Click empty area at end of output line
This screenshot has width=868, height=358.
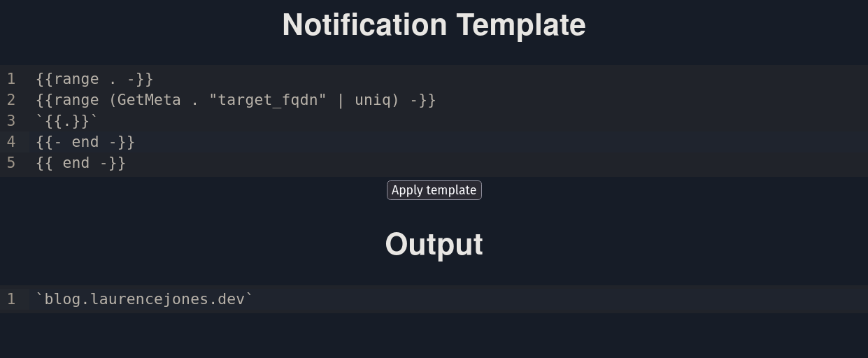[x=560, y=299]
